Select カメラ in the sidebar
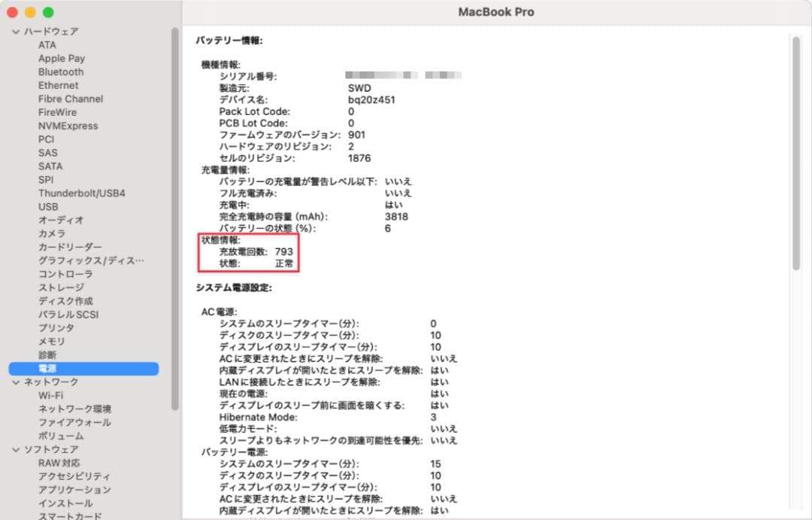This screenshot has width=812, height=520. click(50, 233)
